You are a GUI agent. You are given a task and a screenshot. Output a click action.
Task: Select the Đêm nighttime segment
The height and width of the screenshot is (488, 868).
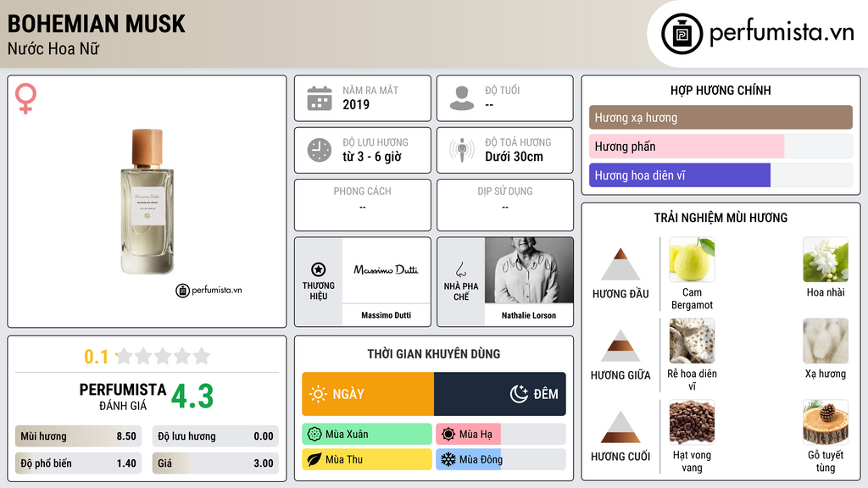(x=500, y=394)
